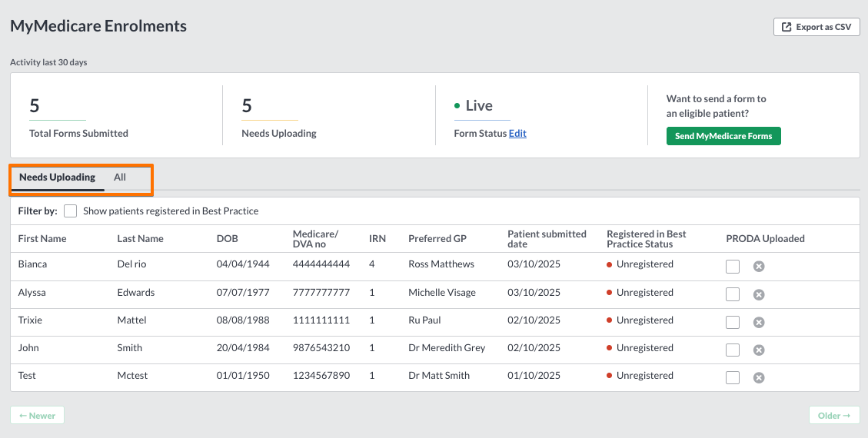Viewport: 868px width, 438px height.
Task: Select the first name Trixie
Action: [30, 320]
